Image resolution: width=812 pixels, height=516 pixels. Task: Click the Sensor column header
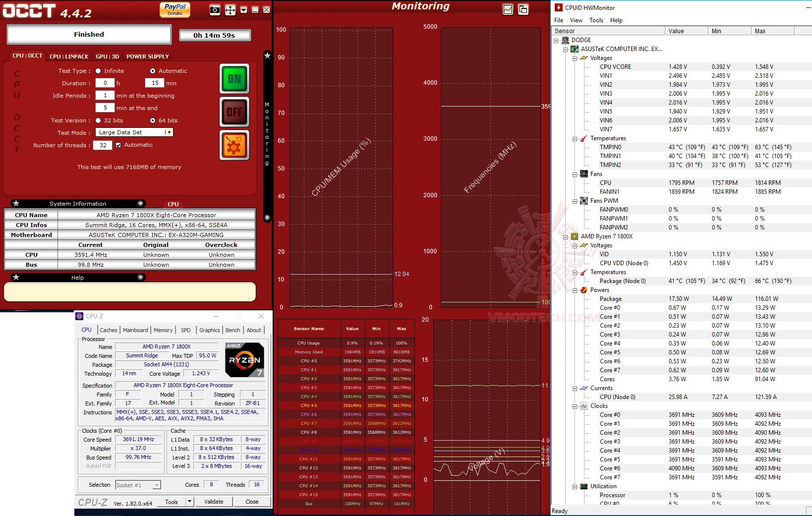click(x=608, y=31)
